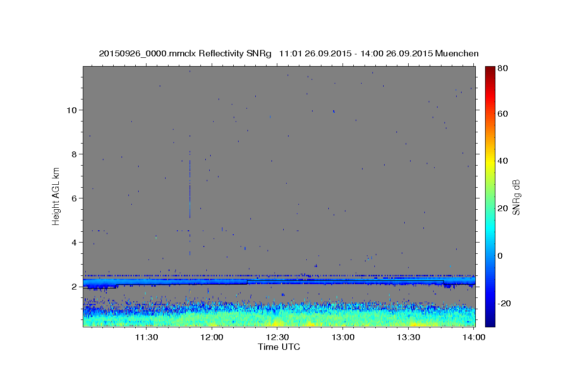Click the 14:00 time tick label
Screen dimensions: 588x392
[x=474, y=337]
